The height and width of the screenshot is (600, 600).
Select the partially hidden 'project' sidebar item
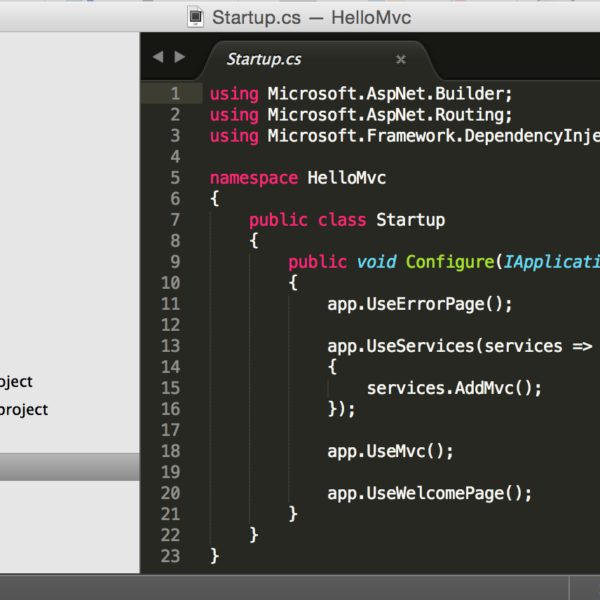pyautogui.click(x=24, y=409)
